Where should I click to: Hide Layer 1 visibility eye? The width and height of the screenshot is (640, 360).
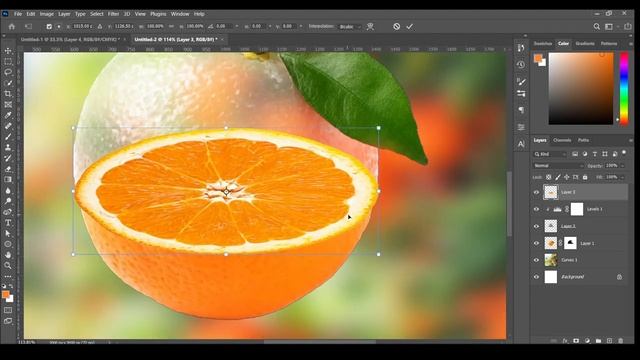click(x=536, y=243)
